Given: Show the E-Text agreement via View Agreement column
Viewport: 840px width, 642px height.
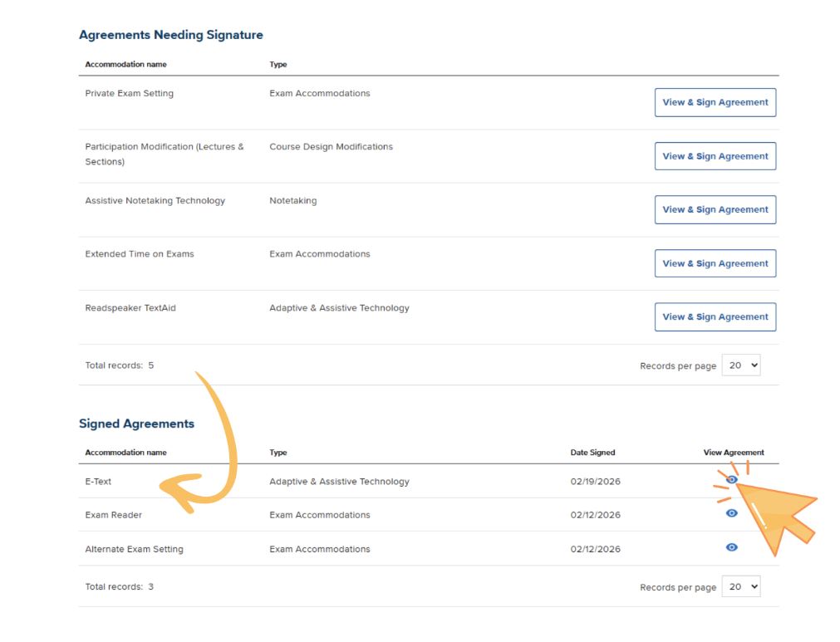Looking at the screenshot, I should 731,479.
